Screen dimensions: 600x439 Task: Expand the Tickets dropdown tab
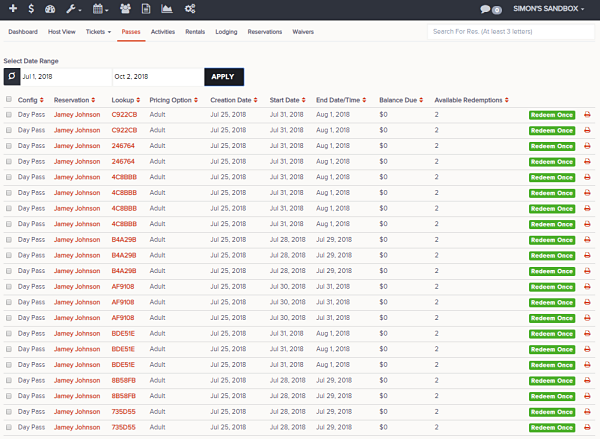(98, 32)
